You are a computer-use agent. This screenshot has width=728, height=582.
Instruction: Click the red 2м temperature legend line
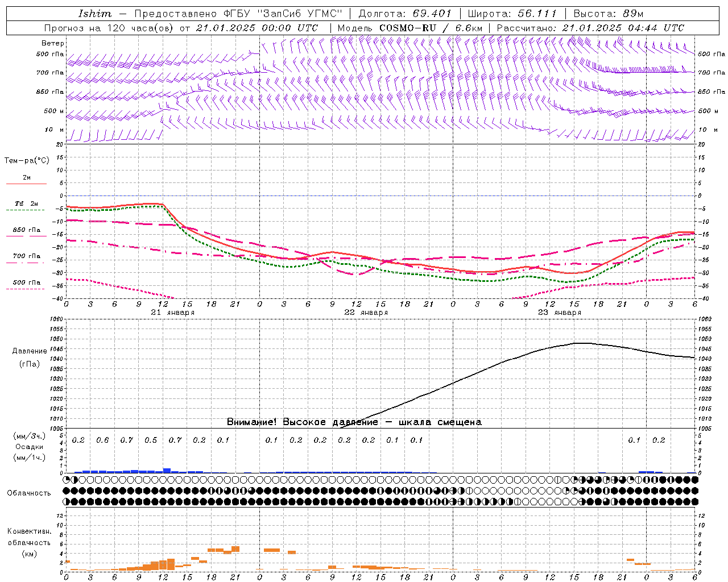pos(26,184)
